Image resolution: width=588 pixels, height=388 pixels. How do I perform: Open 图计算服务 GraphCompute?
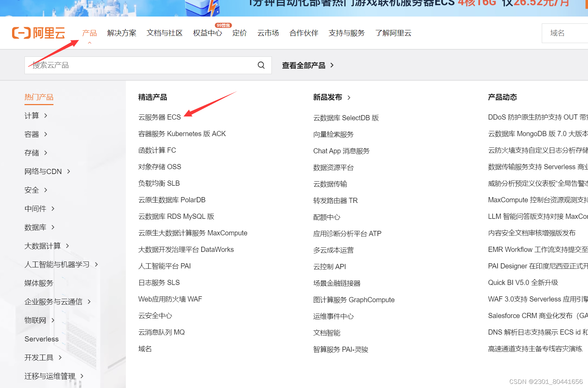[x=354, y=300]
